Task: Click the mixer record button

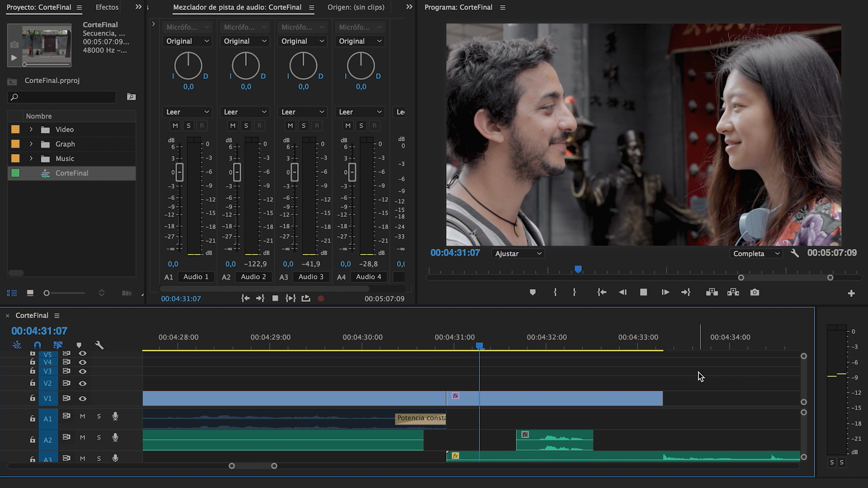Action: [x=321, y=299]
